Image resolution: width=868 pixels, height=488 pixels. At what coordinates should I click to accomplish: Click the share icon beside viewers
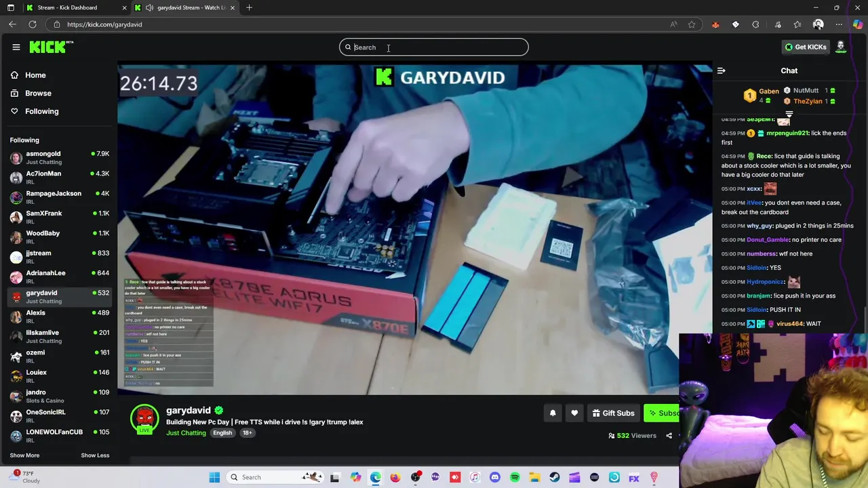pos(669,436)
